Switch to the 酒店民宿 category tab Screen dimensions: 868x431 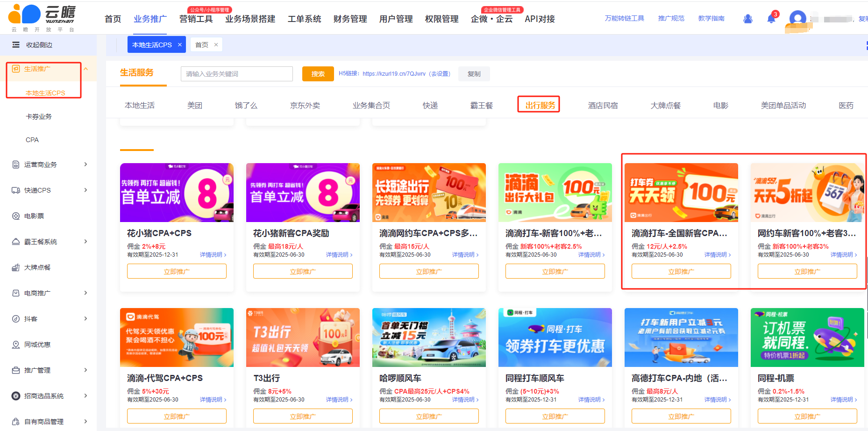point(603,106)
